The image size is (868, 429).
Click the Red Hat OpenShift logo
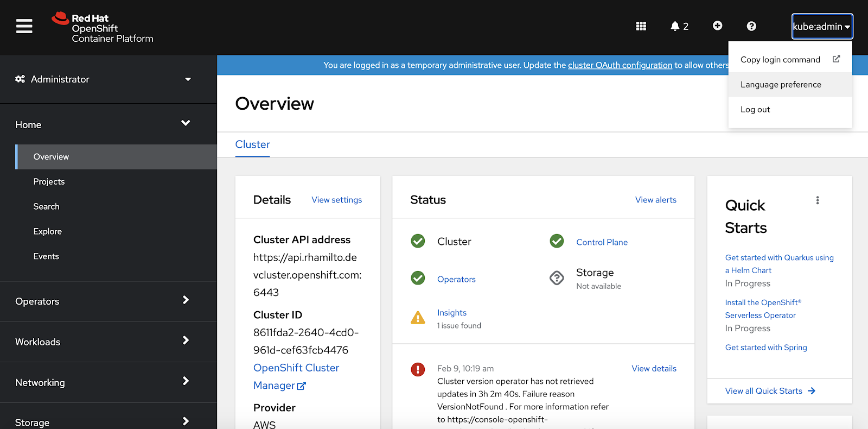pyautogui.click(x=103, y=28)
